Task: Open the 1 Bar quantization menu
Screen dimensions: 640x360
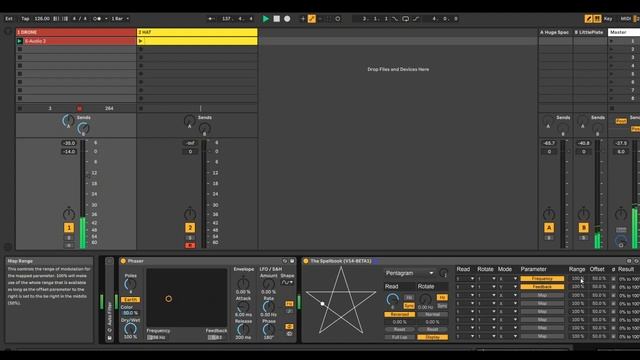Action: (x=120, y=19)
